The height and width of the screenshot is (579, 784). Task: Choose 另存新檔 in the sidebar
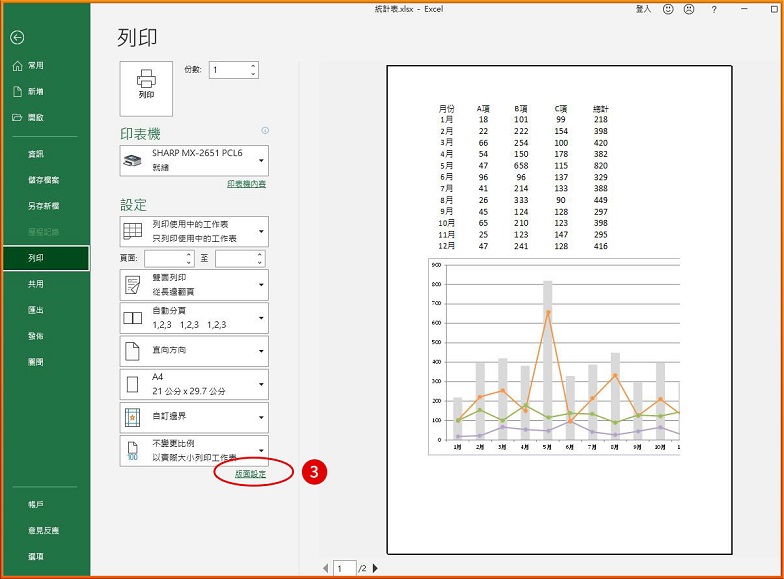[45, 206]
